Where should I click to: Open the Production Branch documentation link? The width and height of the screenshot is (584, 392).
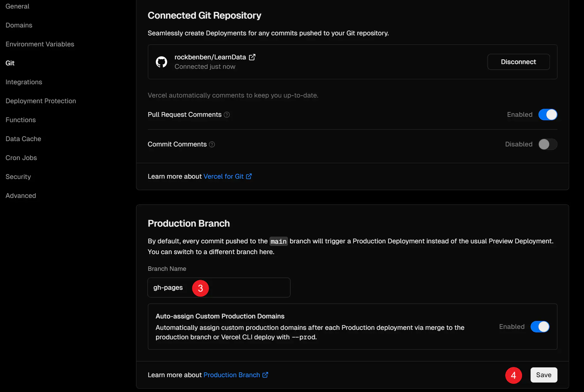pos(232,375)
